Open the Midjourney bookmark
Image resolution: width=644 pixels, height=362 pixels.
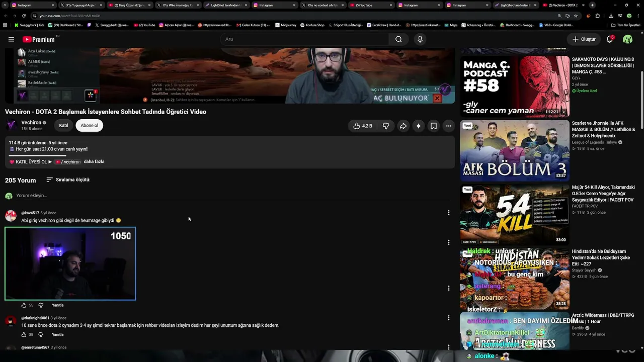click(285, 25)
